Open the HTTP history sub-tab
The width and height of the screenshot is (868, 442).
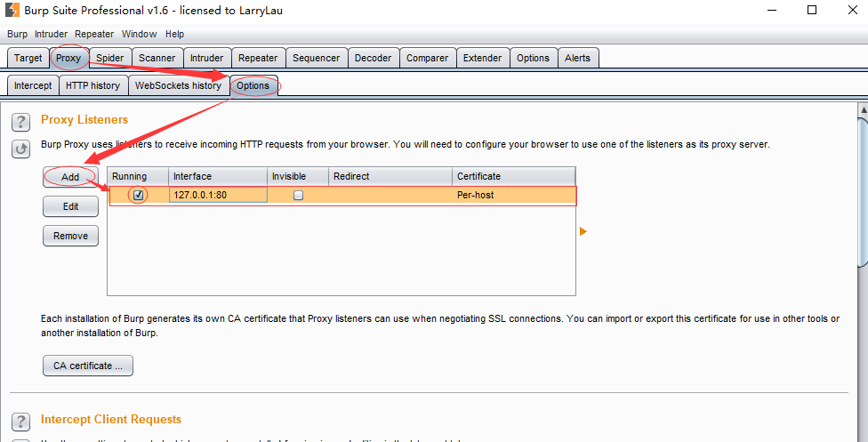[x=92, y=86]
